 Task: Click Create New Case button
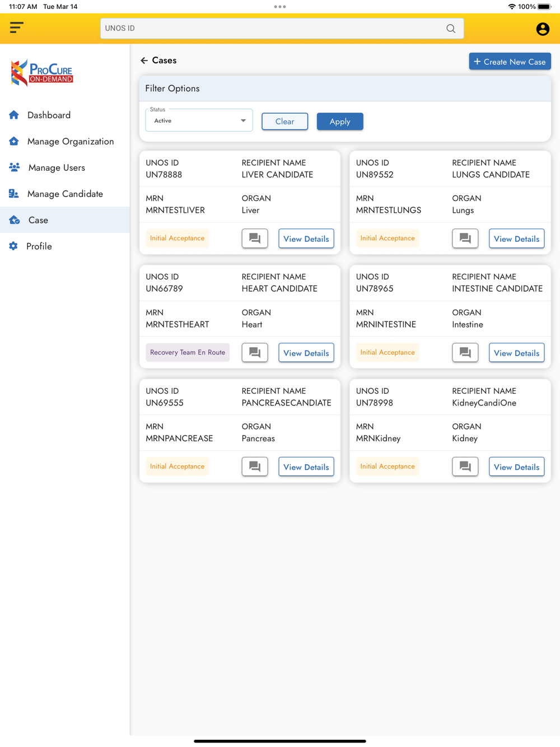point(510,62)
